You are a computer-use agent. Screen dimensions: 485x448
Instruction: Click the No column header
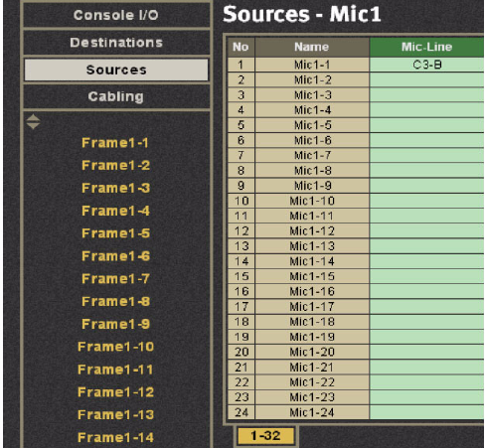click(241, 47)
